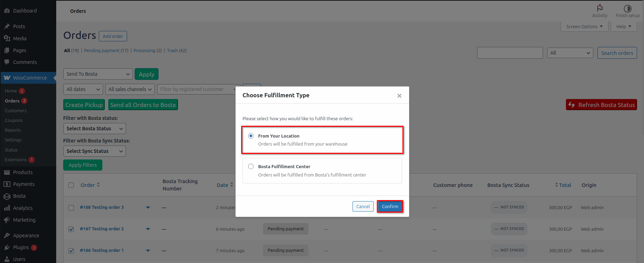Toggle the select-all orders checkbox
644x263 pixels.
pos(71,185)
